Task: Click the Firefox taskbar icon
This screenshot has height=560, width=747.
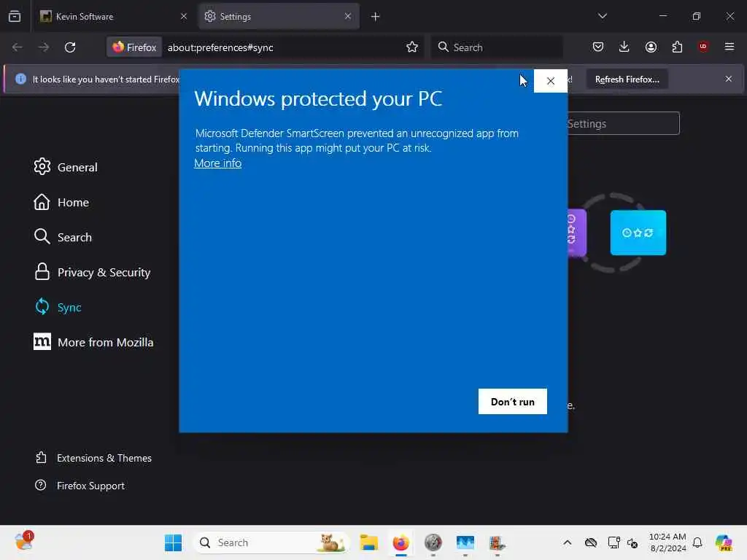Action: (x=401, y=542)
